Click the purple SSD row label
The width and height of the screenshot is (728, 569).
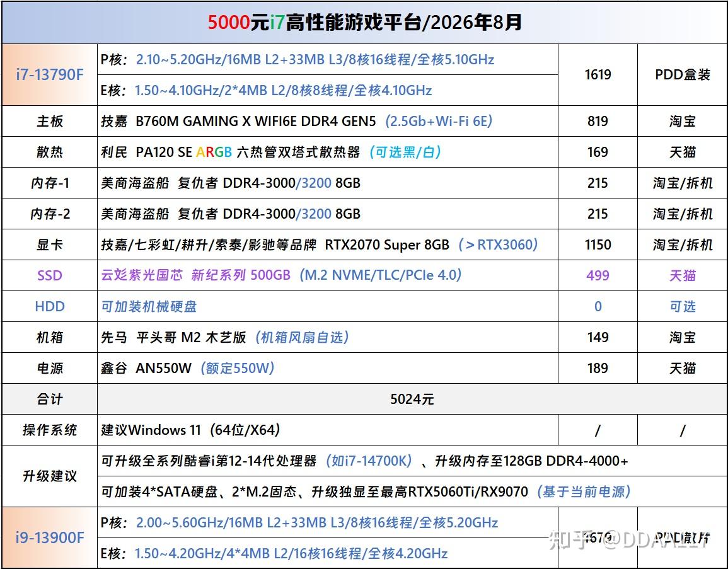point(50,276)
